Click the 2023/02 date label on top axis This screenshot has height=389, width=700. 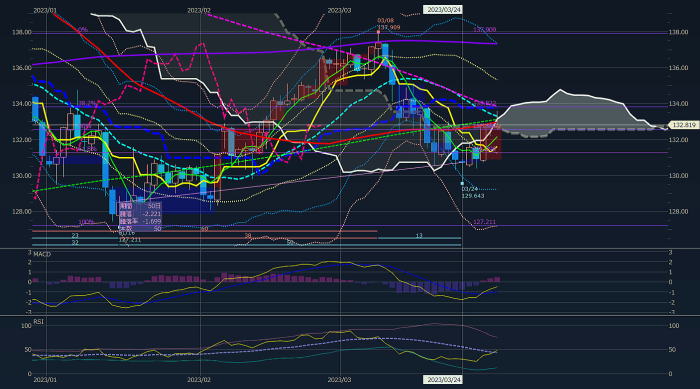click(199, 10)
